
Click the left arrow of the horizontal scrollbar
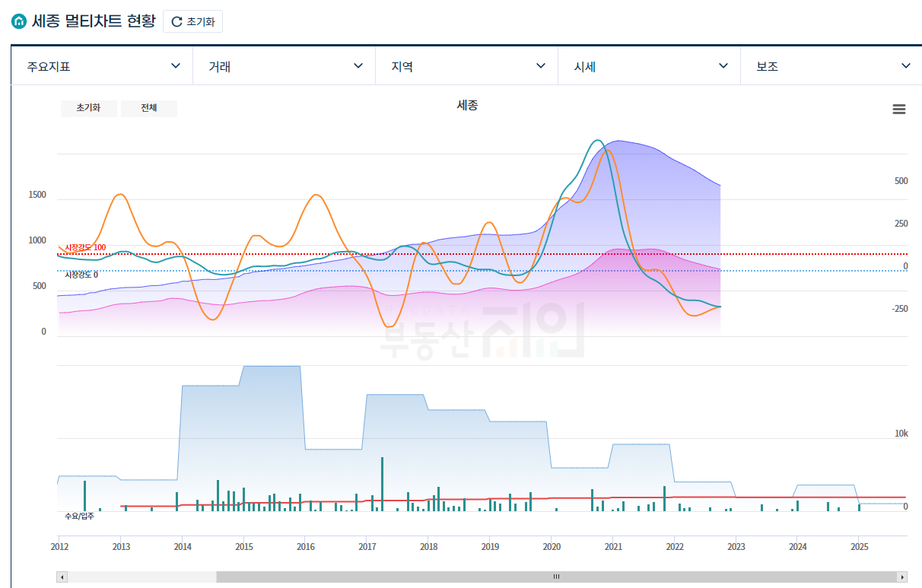(62, 577)
